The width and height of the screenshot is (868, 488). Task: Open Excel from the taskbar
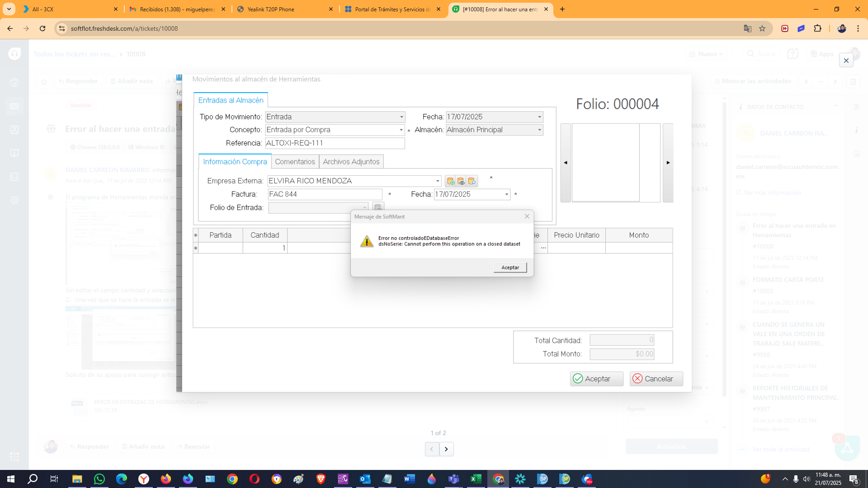pyautogui.click(x=476, y=479)
